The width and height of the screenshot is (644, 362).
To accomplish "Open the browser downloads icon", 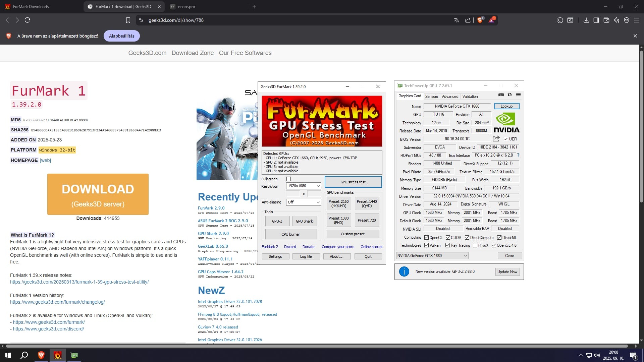I will pos(586,20).
